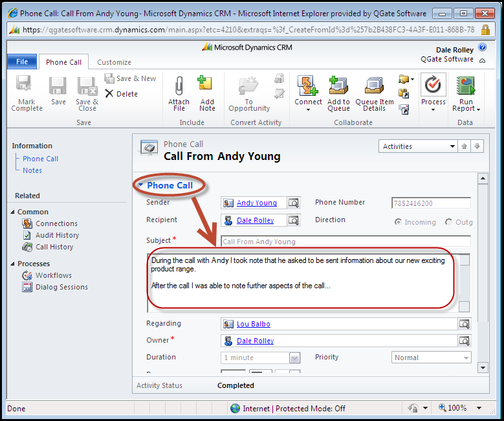504x421 pixels.
Task: Collapse the Common group in sidebar
Action: click(12, 212)
